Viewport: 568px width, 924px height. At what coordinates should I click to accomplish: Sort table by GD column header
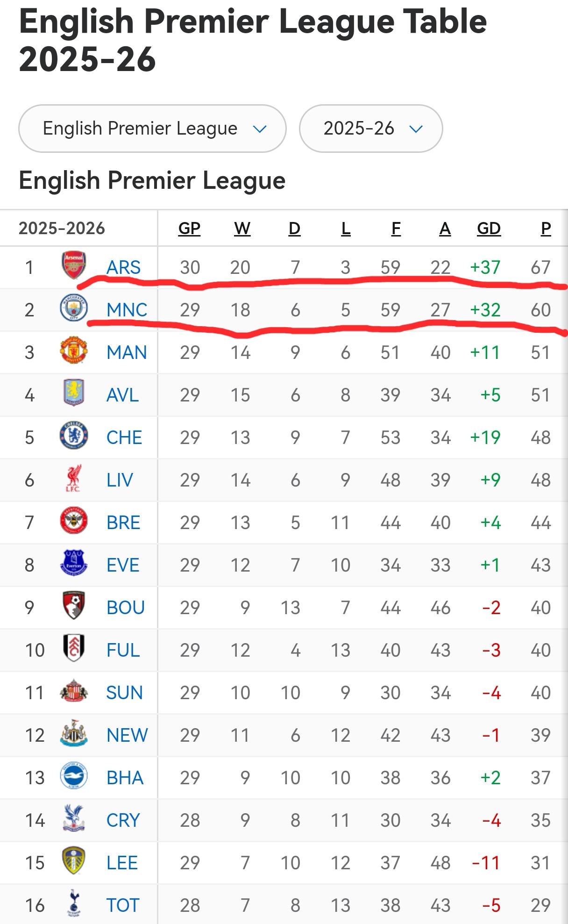489,229
